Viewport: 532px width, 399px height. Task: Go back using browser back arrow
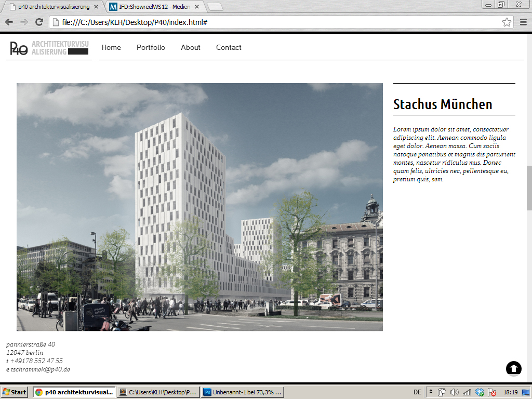coord(9,22)
